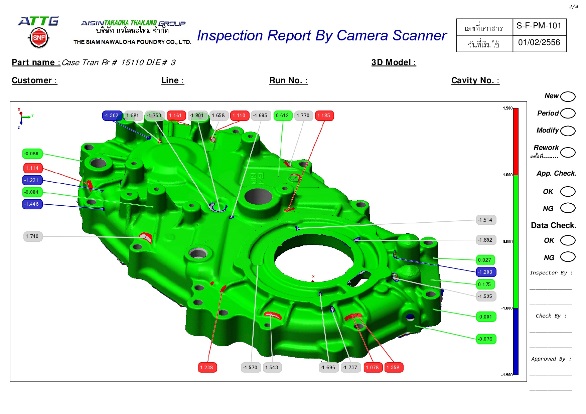Select the red 1.208 deviation label

coord(207,368)
